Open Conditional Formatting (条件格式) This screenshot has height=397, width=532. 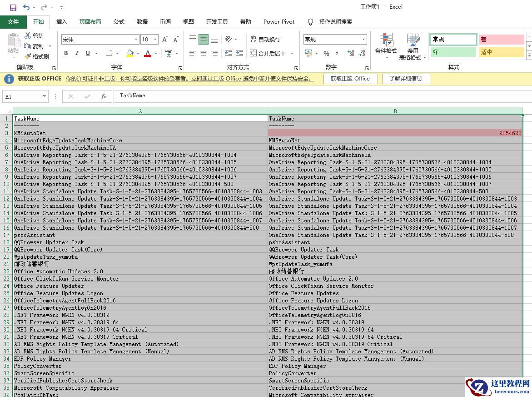tap(386, 45)
